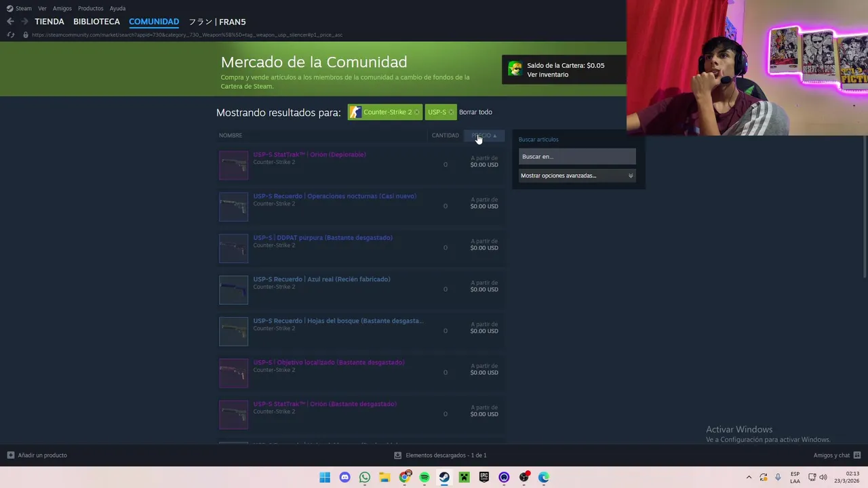This screenshot has height=488, width=868.
Task: Select the COMUNIDAD tab
Action: (x=154, y=22)
